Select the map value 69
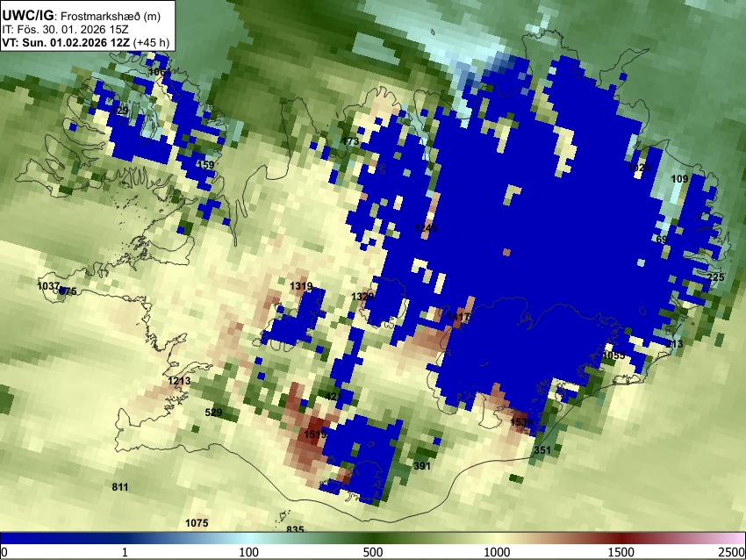The image size is (746, 560). coord(662,240)
